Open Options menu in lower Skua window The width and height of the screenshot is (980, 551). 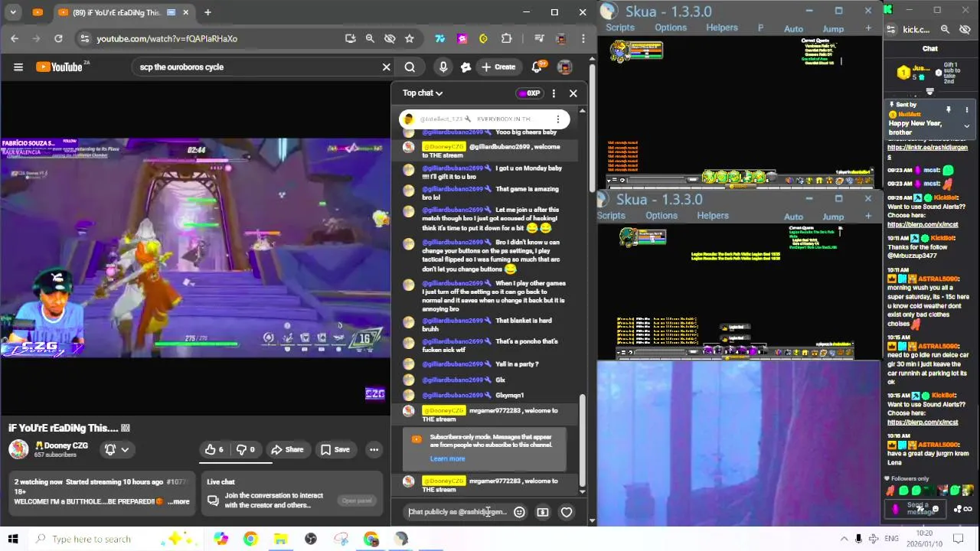point(661,216)
